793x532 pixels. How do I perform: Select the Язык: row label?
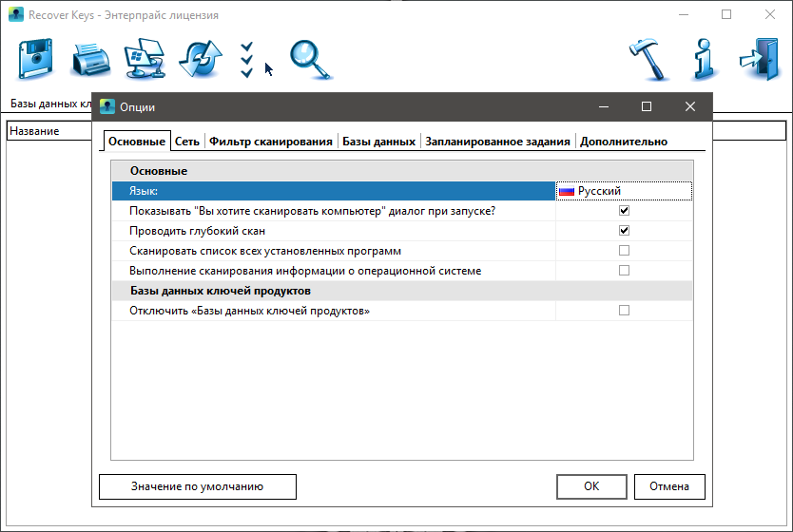(144, 191)
